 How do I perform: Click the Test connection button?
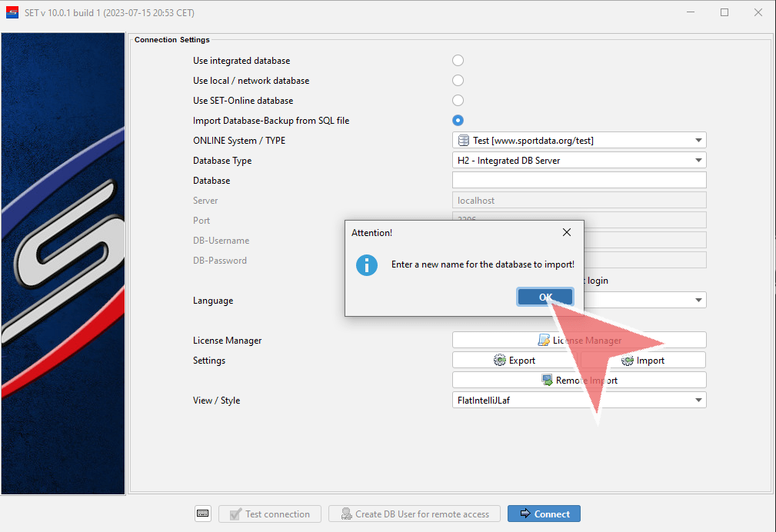tap(270, 514)
